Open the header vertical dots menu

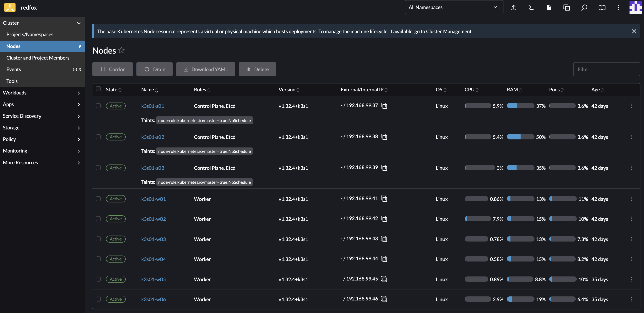coord(619,7)
